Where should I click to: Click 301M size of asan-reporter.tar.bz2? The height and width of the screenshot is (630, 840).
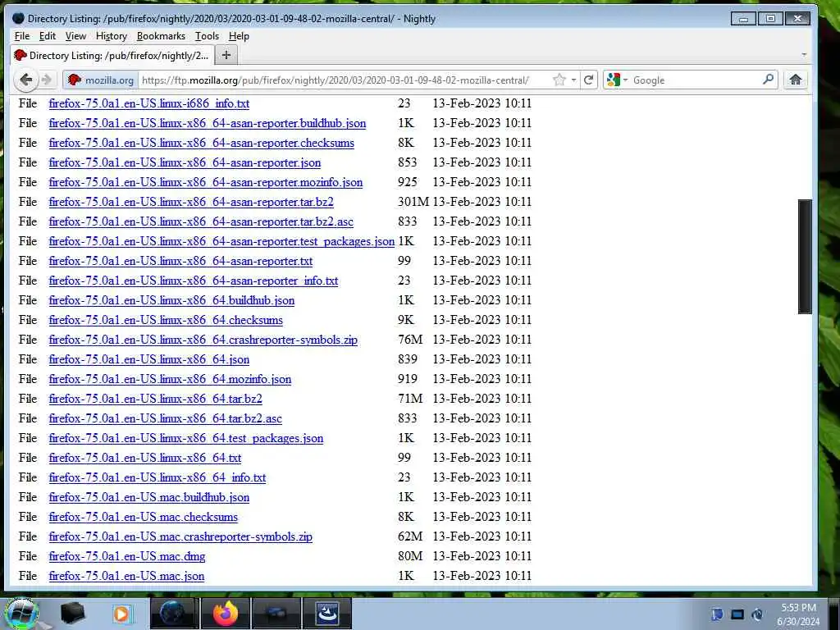[413, 202]
